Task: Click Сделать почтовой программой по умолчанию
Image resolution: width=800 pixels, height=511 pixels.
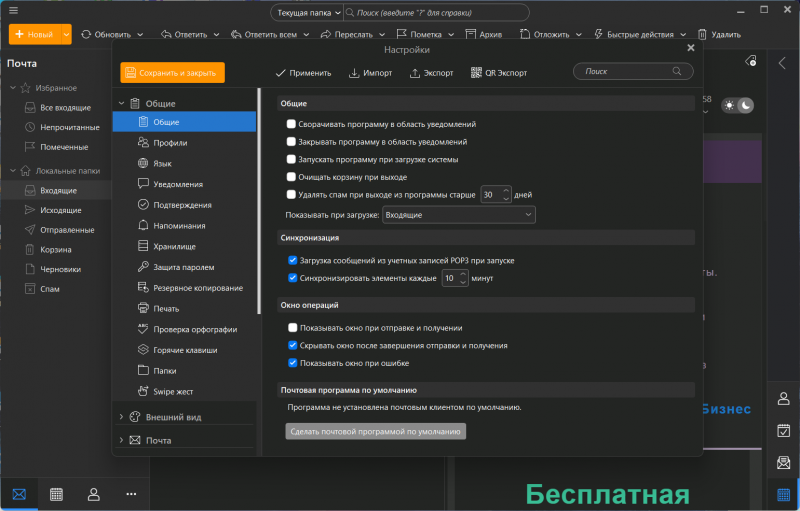Action: [x=376, y=431]
